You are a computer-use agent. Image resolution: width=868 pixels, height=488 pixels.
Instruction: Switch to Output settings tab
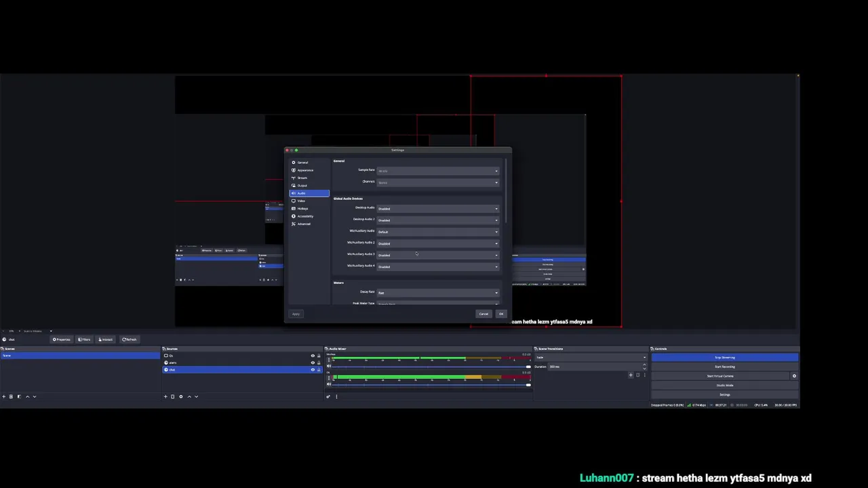[309, 186]
